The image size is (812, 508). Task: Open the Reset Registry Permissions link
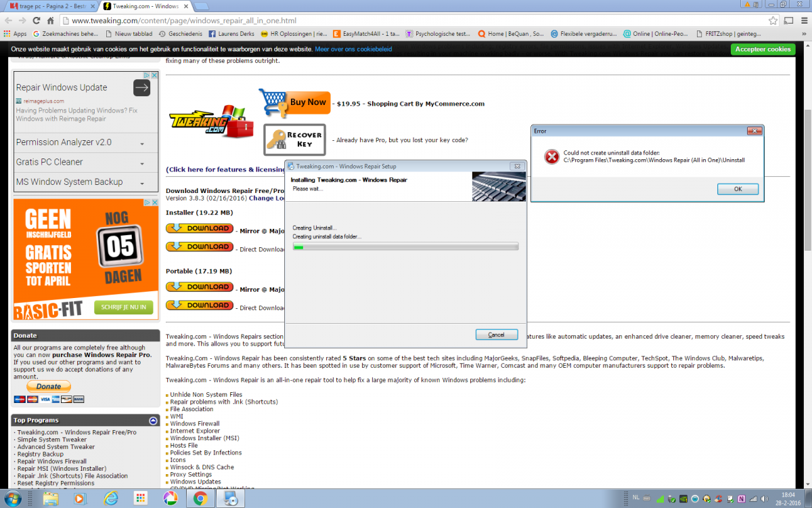56,483
